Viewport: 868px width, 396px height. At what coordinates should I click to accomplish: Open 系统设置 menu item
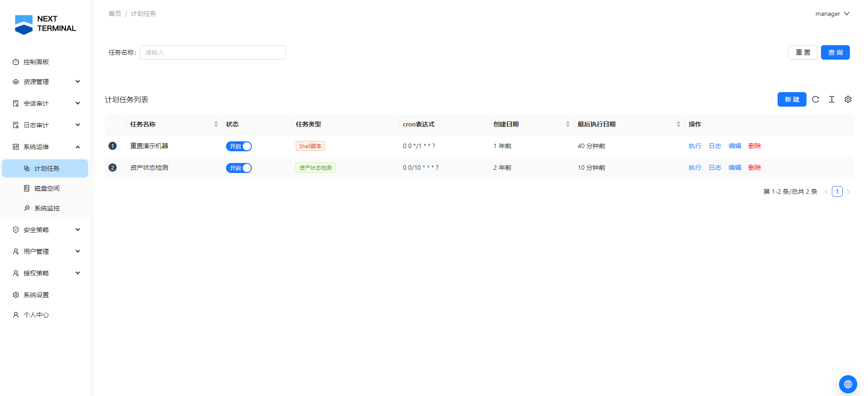tap(45, 295)
